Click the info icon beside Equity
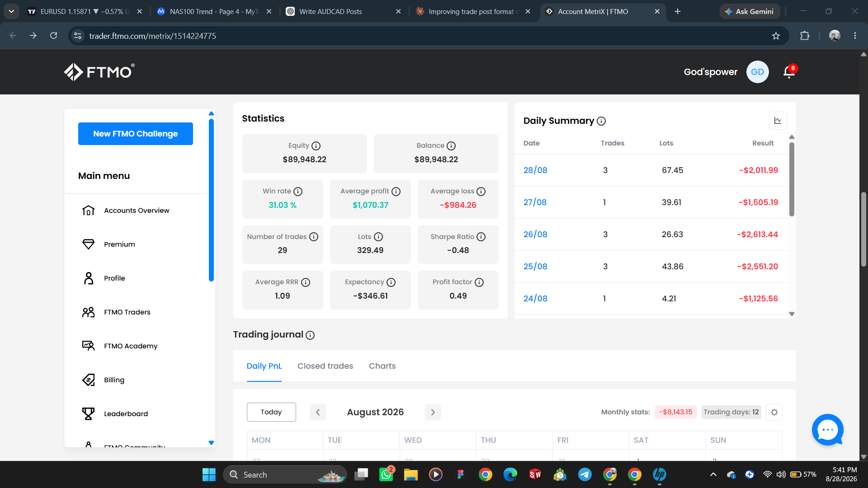Screen dimensions: 868x488 coord(316,146)
